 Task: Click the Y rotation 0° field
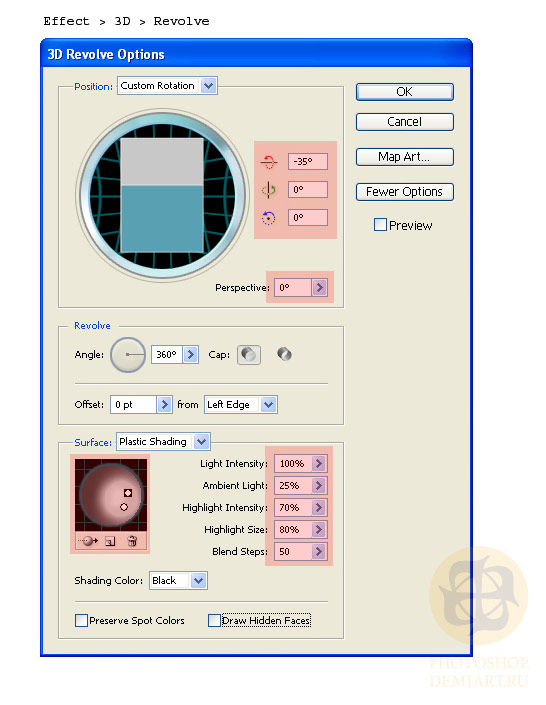308,190
